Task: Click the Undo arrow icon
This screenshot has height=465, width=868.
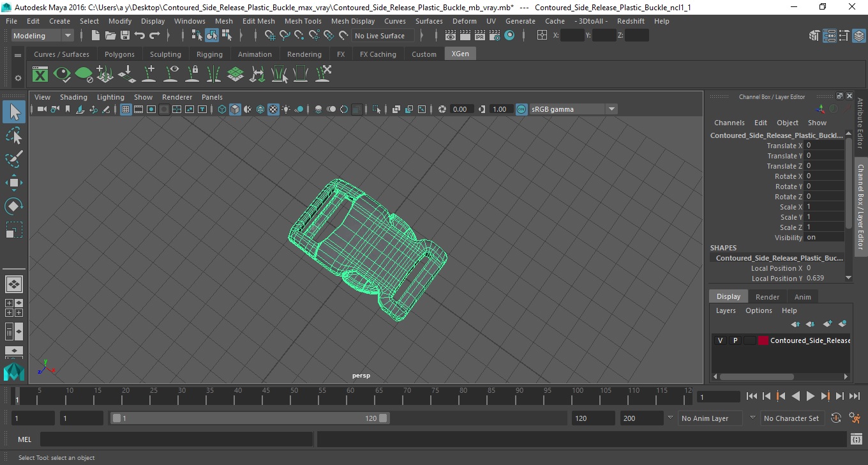Action: (140, 36)
